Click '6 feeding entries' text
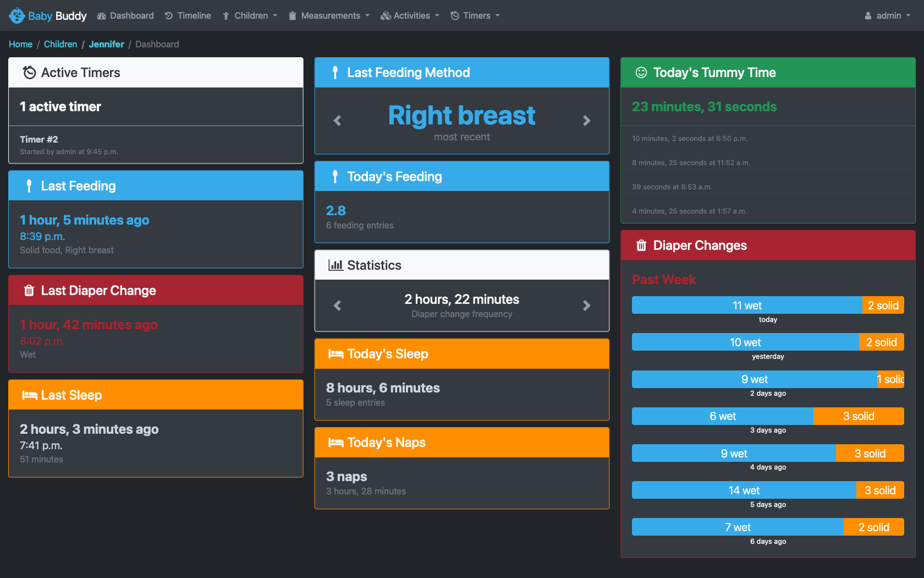Image resolution: width=924 pixels, height=578 pixels. pyautogui.click(x=360, y=226)
